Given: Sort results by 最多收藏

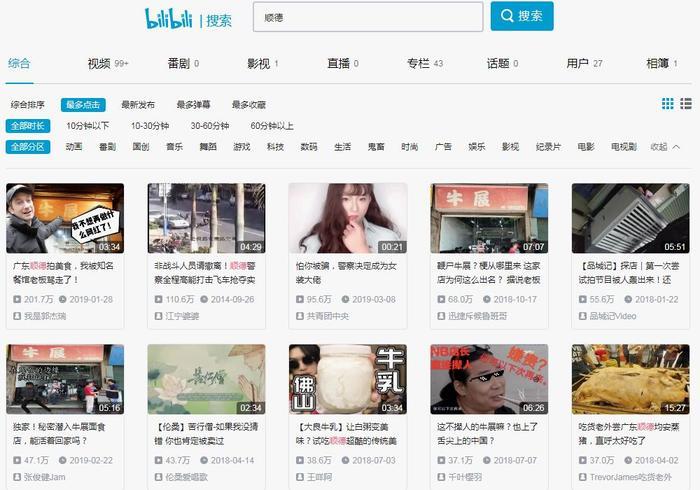Looking at the screenshot, I should pos(249,105).
